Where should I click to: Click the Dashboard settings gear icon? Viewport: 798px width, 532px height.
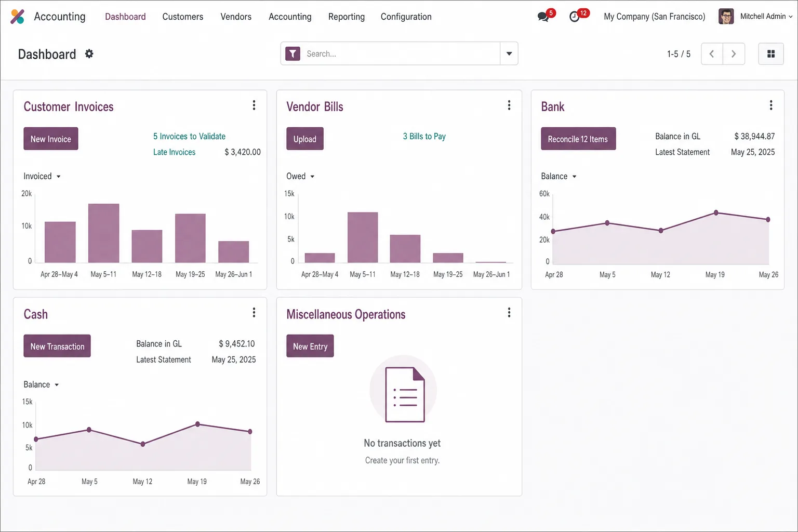pos(89,54)
